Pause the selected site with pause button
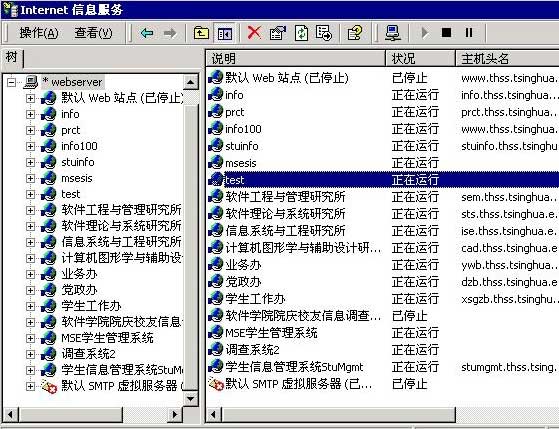 [469, 33]
